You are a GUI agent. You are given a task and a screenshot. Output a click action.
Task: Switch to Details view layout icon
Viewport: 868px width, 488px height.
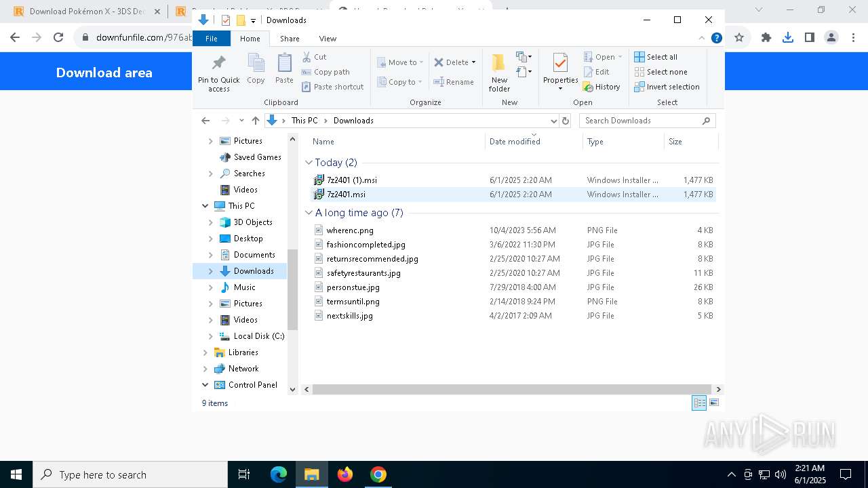point(699,403)
